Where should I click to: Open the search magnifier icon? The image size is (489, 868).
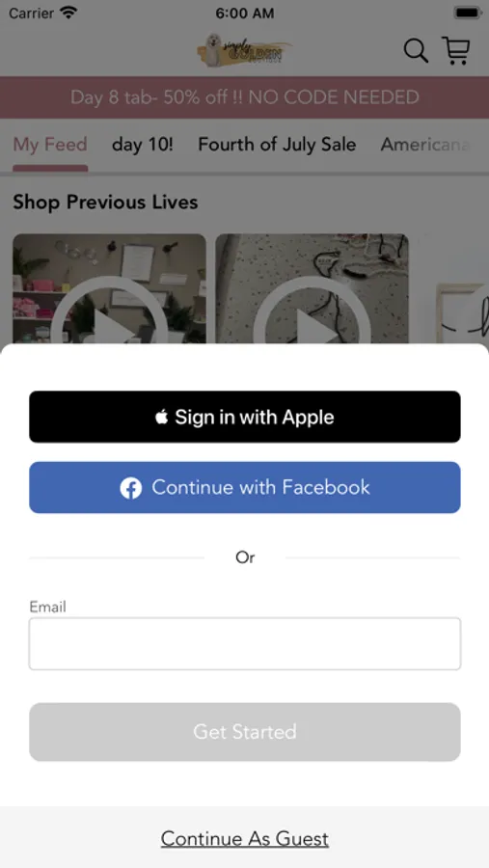point(416,51)
